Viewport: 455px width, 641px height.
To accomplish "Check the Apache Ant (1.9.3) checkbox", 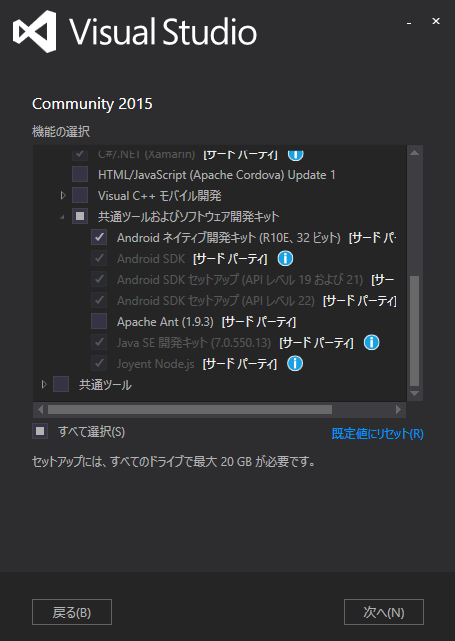I will [x=99, y=321].
